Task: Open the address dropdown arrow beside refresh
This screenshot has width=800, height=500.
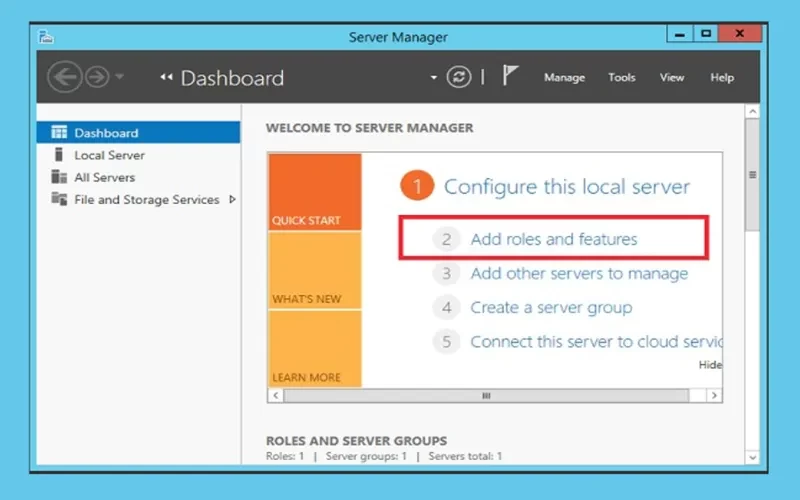Action: [434, 78]
